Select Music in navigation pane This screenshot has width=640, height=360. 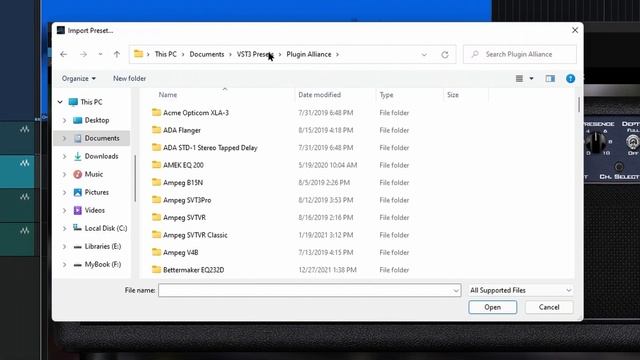click(93, 174)
